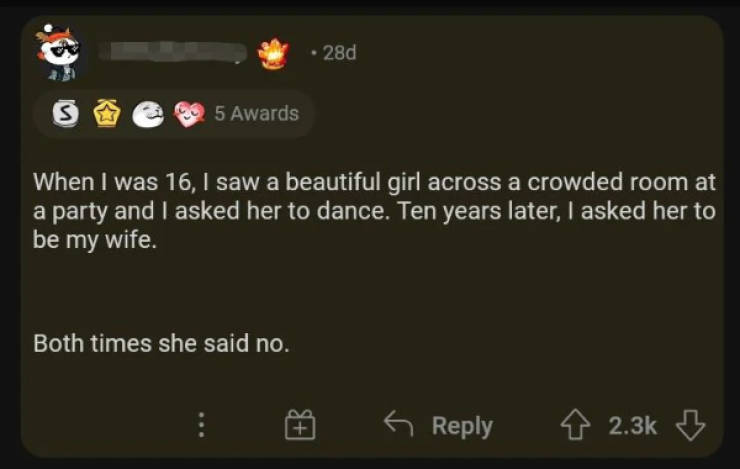
Task: Click the Reply button text
Action: point(462,426)
